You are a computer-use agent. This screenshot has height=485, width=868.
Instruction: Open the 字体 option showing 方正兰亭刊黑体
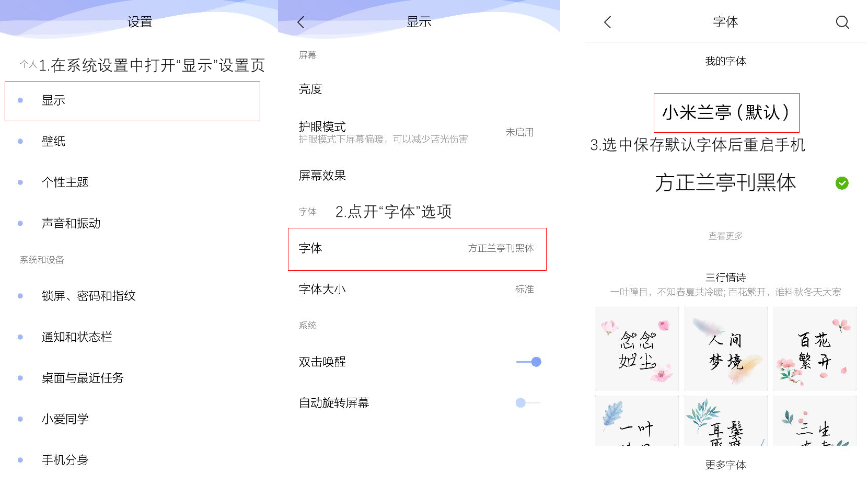pyautogui.click(x=417, y=249)
